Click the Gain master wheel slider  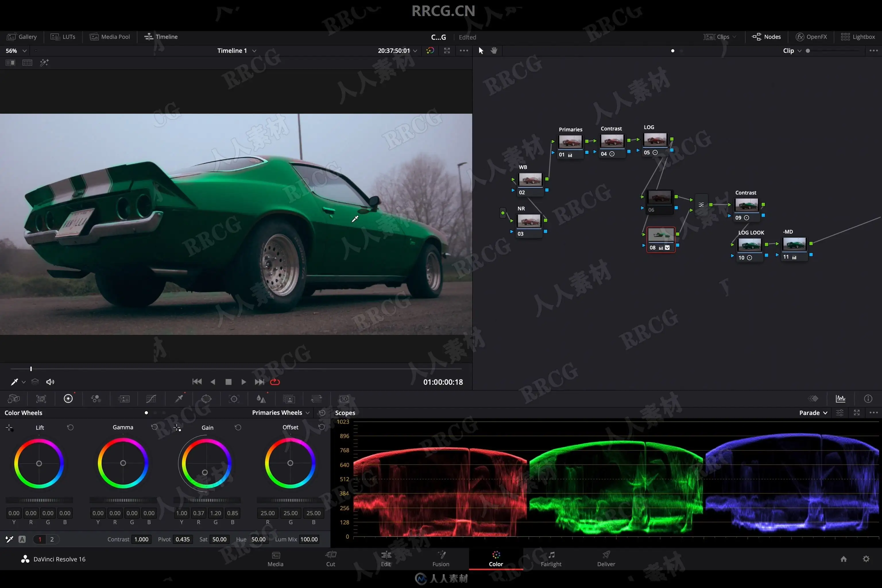[207, 500]
